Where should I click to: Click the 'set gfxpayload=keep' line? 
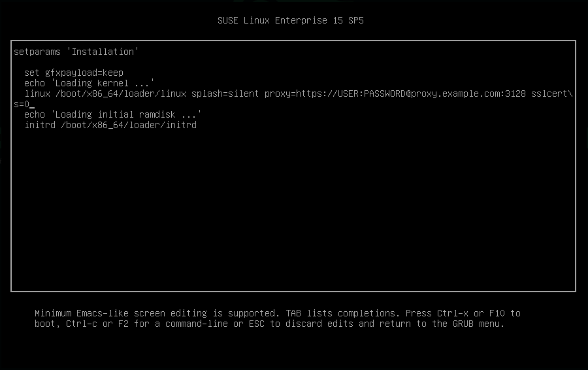click(x=74, y=73)
